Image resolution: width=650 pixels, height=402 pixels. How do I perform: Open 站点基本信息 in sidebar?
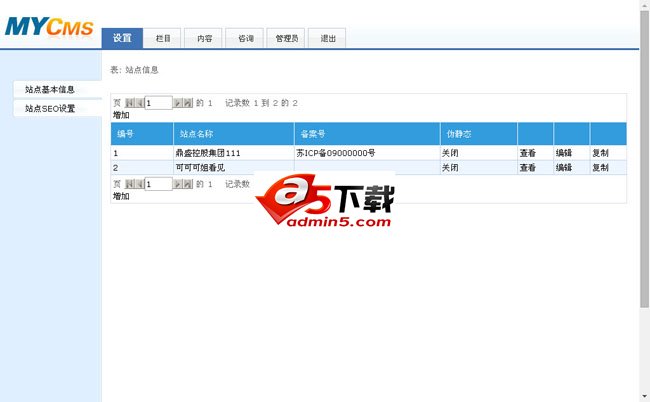[x=58, y=90]
